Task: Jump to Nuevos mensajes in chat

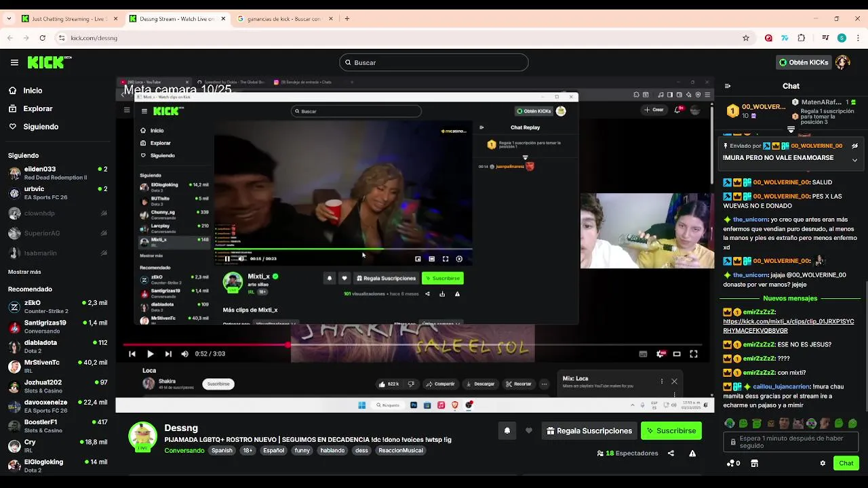Action: (x=790, y=298)
